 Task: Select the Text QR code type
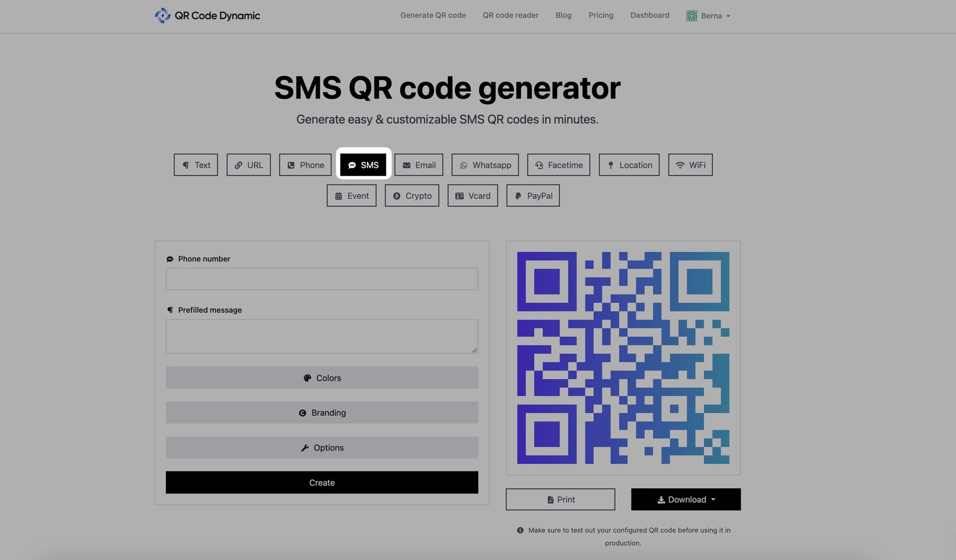tap(196, 165)
